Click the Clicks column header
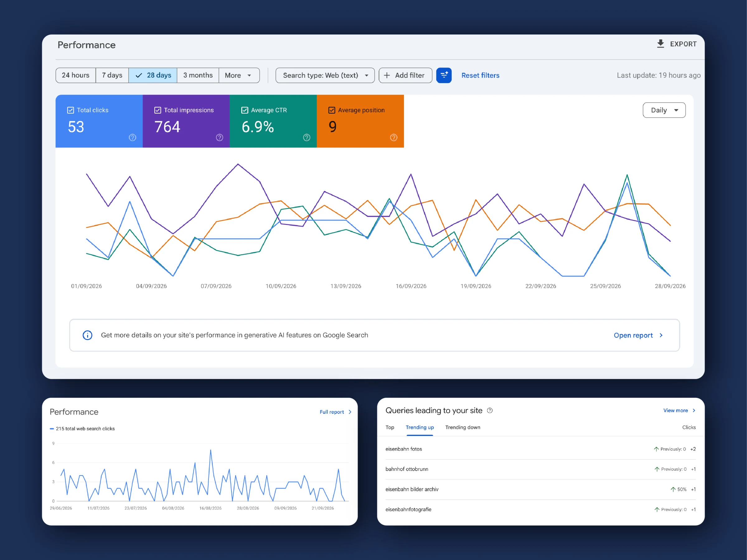 click(689, 427)
